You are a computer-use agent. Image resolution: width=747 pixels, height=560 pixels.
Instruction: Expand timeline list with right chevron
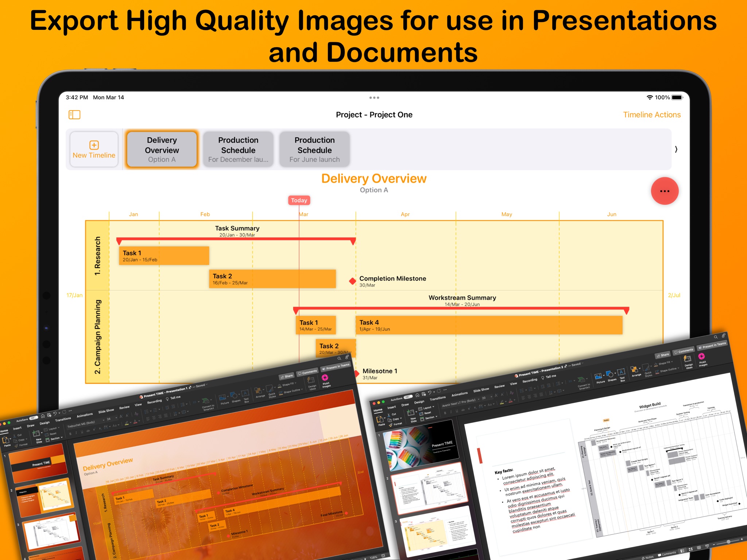pyautogui.click(x=676, y=149)
